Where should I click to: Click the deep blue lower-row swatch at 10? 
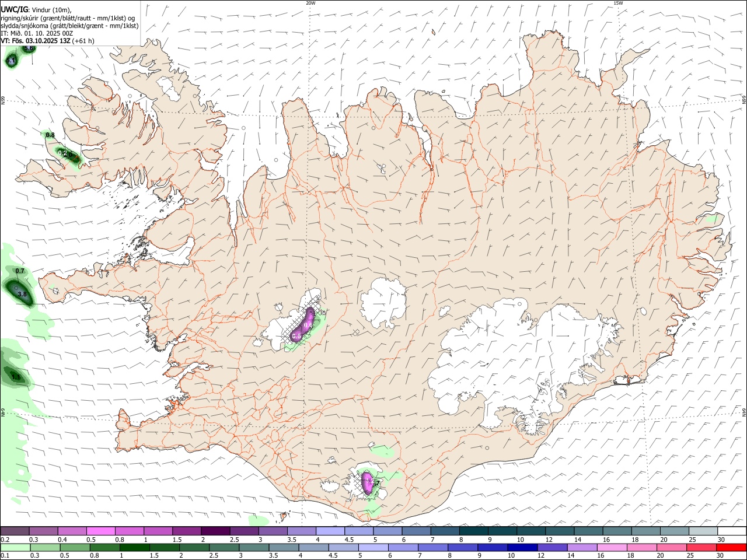tap(522, 547)
